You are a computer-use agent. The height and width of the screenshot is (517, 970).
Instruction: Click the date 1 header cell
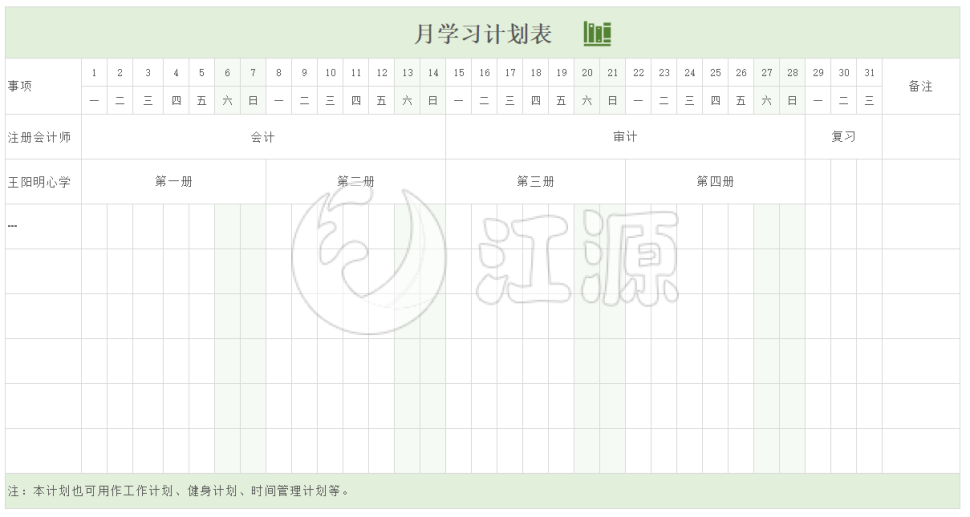pos(94,73)
